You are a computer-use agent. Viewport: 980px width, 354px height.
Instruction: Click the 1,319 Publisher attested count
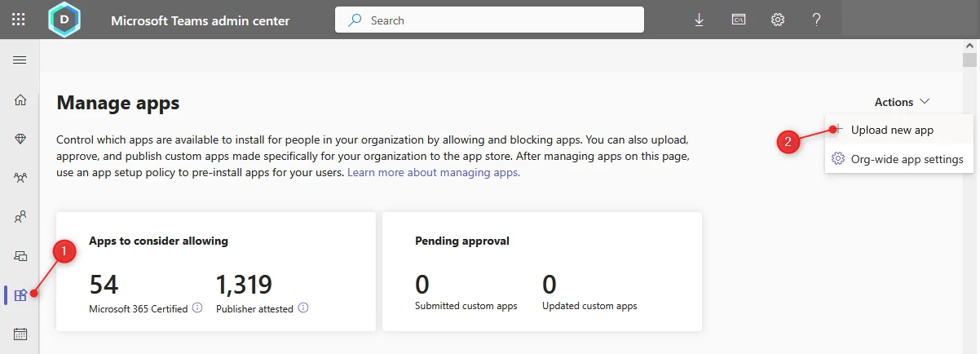(x=244, y=285)
